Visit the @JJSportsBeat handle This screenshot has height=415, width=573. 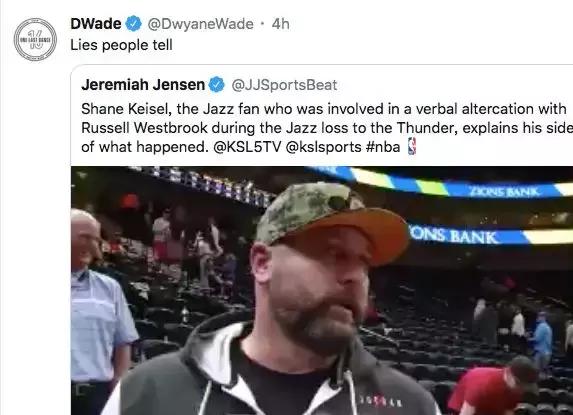tap(284, 85)
